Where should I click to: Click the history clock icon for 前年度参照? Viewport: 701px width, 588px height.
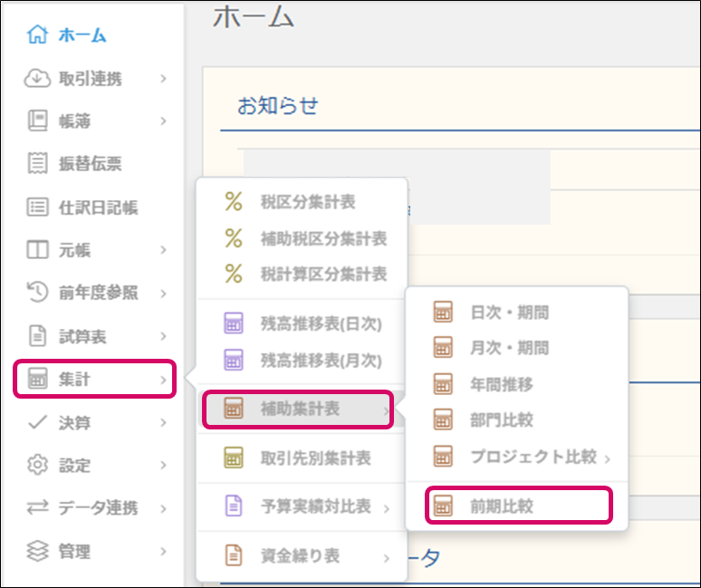coord(37,294)
